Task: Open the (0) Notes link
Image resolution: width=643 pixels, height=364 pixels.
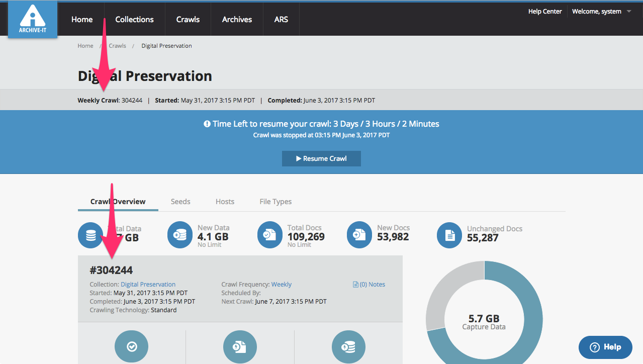Action: (370, 285)
